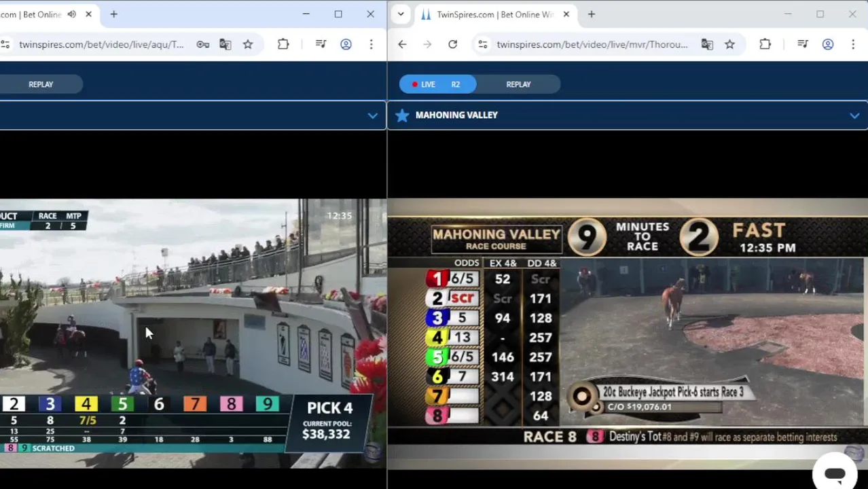The height and width of the screenshot is (489, 868).
Task: View site information in right window address bar
Action: pos(482,44)
